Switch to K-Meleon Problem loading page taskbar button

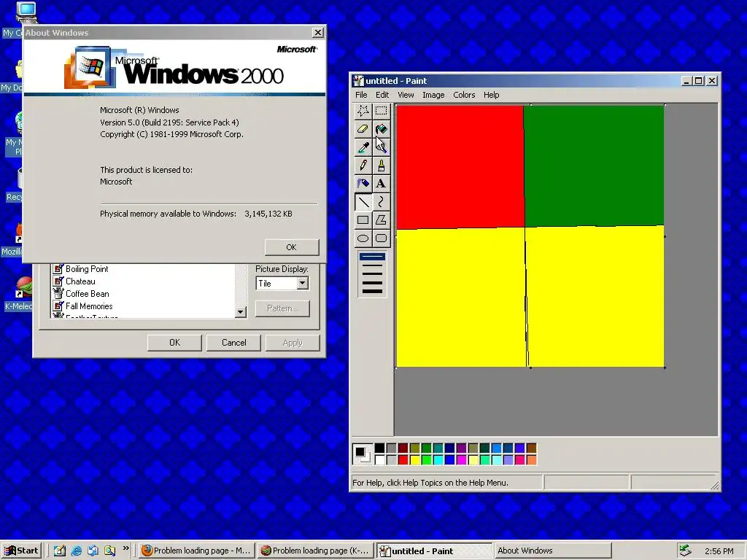tap(316, 551)
